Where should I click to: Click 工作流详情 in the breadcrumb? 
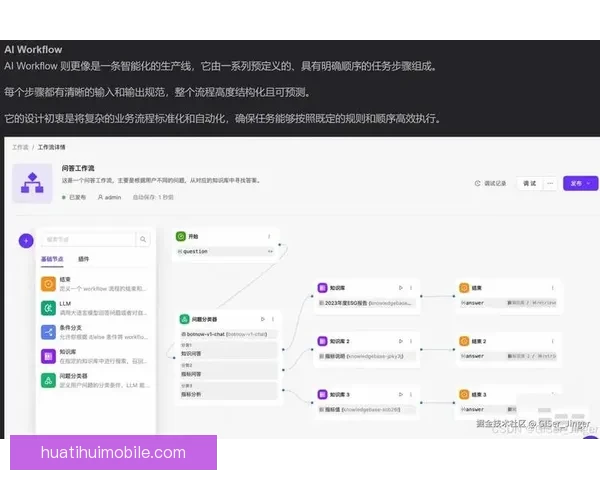[51, 147]
